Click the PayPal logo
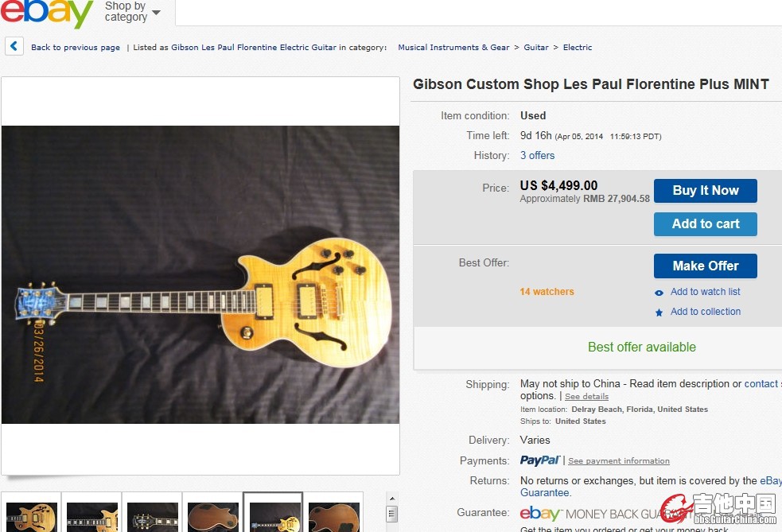The height and width of the screenshot is (532, 782). [x=540, y=460]
